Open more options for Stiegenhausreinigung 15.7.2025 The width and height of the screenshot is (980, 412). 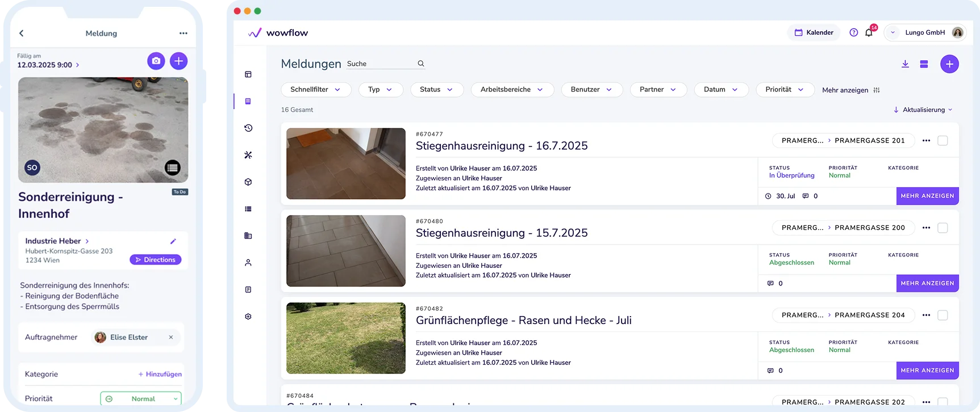(x=926, y=228)
